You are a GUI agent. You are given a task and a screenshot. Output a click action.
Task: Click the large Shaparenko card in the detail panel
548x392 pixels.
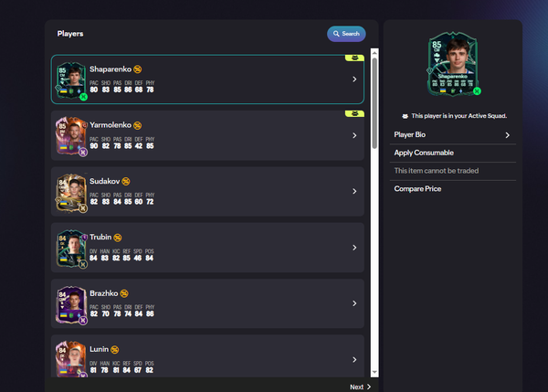tap(452, 64)
